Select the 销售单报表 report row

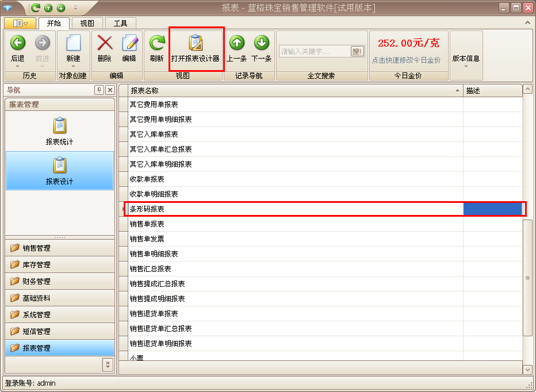click(x=230, y=224)
